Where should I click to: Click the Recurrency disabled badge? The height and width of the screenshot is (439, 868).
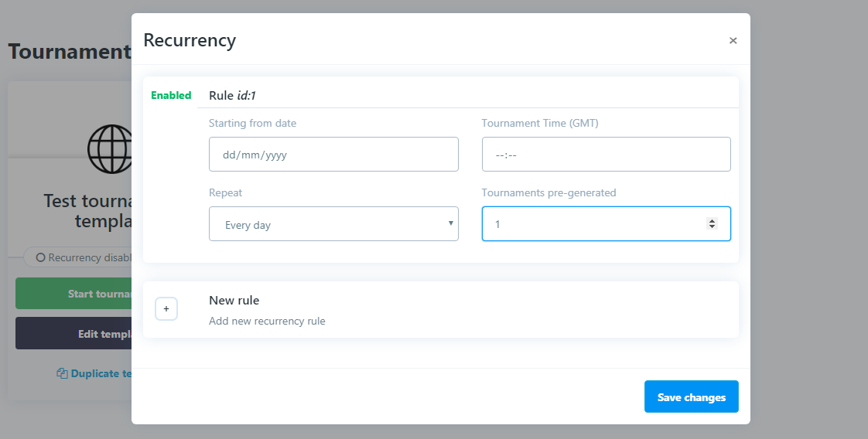[78, 257]
